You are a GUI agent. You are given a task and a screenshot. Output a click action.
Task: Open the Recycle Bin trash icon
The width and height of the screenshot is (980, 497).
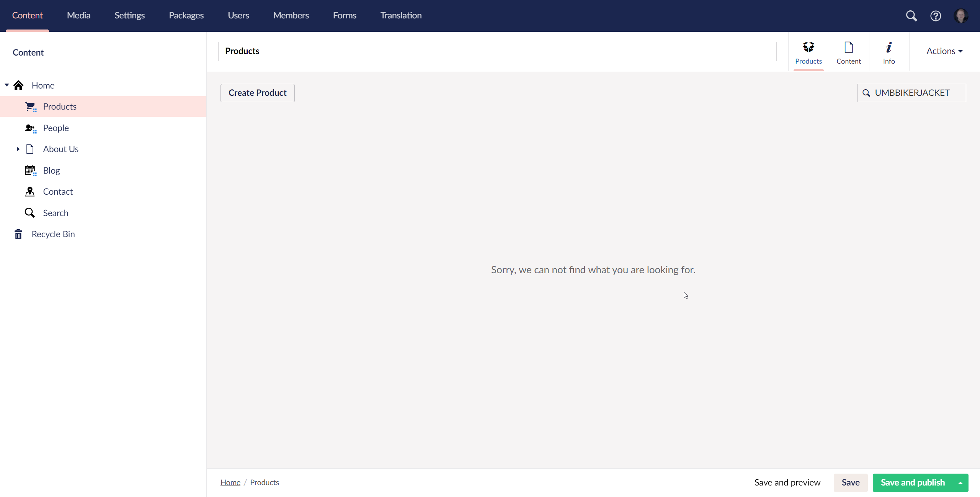[x=18, y=234]
